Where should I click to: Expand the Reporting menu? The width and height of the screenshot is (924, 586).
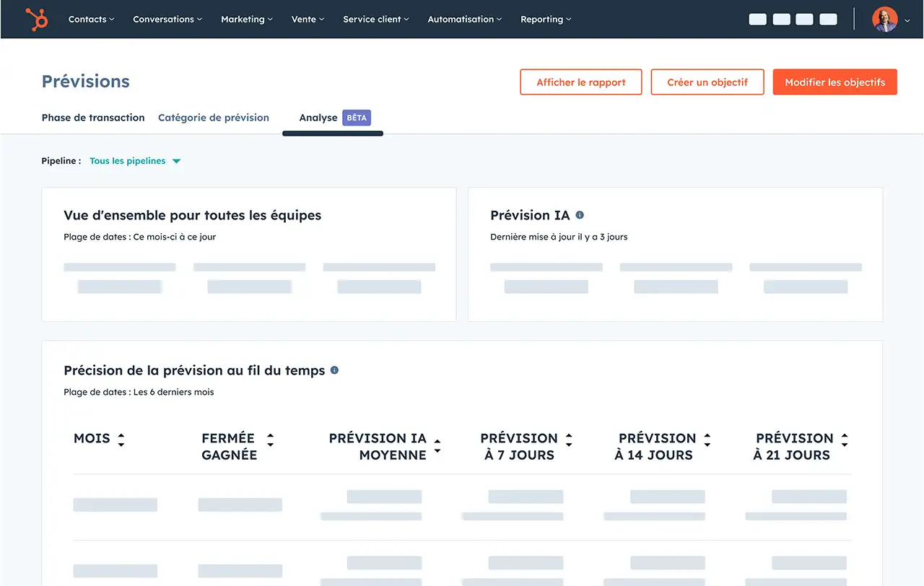[545, 19]
